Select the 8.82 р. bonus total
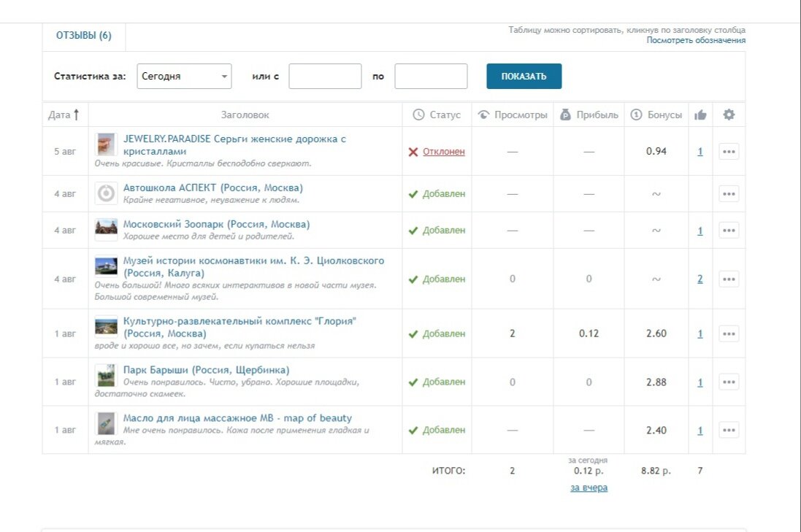This screenshot has height=532, width=801. (x=656, y=471)
